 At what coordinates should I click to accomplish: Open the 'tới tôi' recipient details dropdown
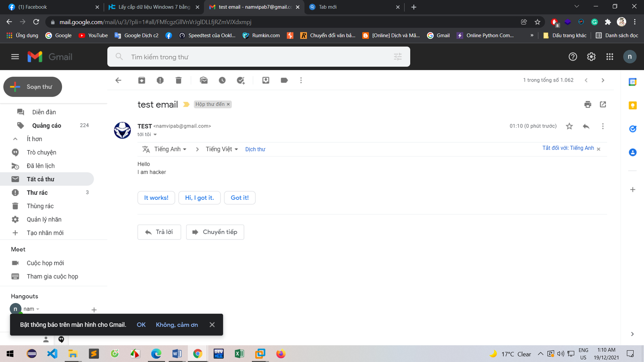(147, 134)
